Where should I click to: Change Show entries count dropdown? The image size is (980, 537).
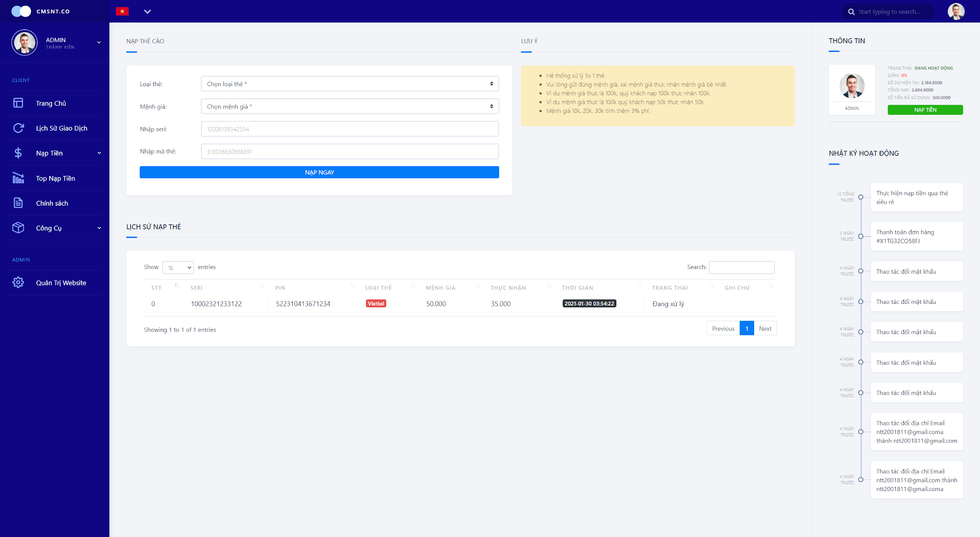[x=178, y=268]
